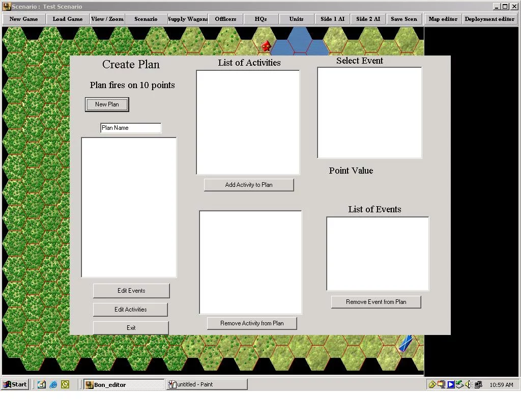Click the New Plan button
521x420 pixels.
tap(107, 104)
